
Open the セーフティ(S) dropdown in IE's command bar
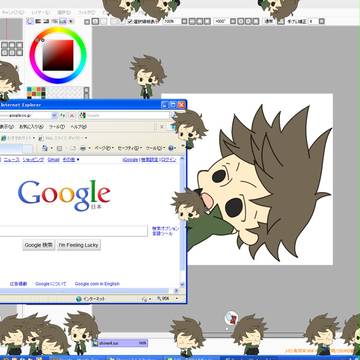pos(130,148)
